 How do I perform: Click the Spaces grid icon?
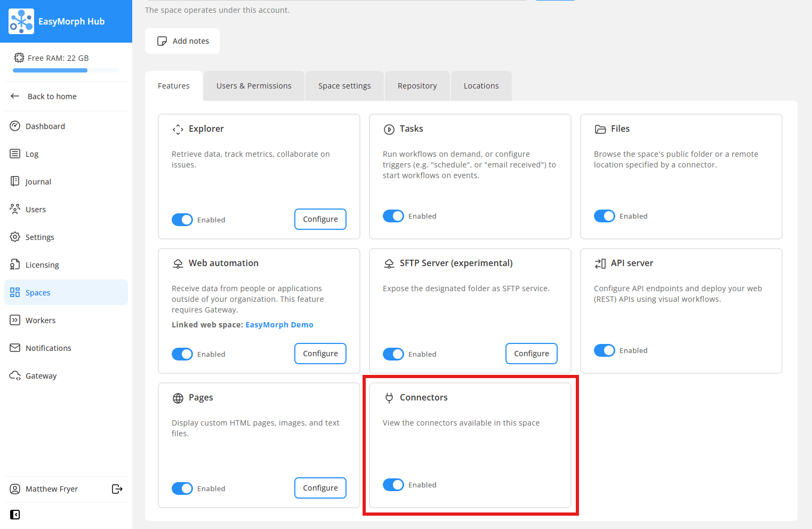click(x=15, y=292)
